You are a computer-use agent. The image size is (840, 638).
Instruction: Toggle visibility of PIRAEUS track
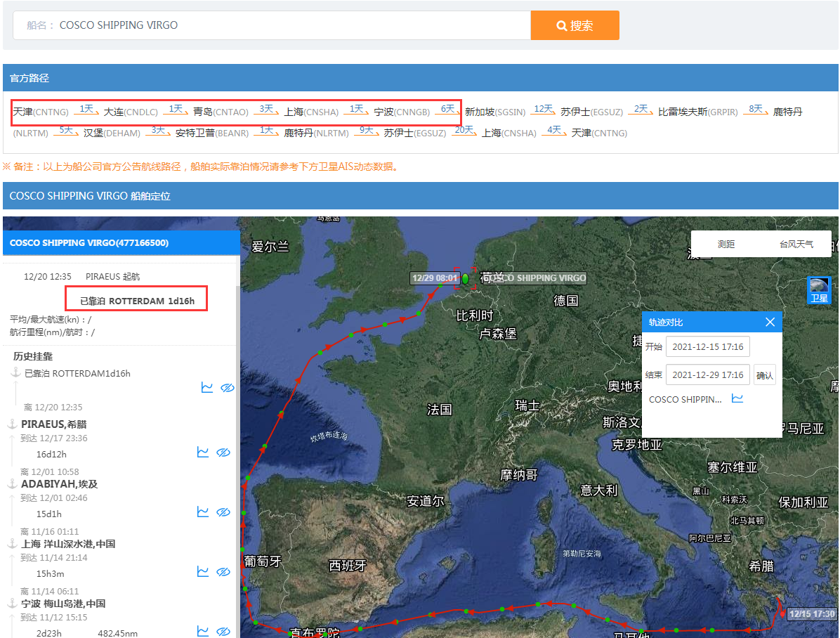point(223,452)
